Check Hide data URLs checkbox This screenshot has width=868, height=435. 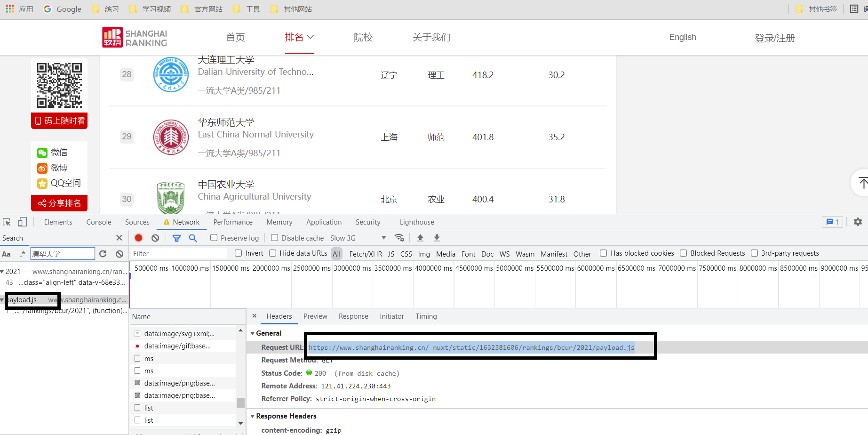[x=272, y=253]
